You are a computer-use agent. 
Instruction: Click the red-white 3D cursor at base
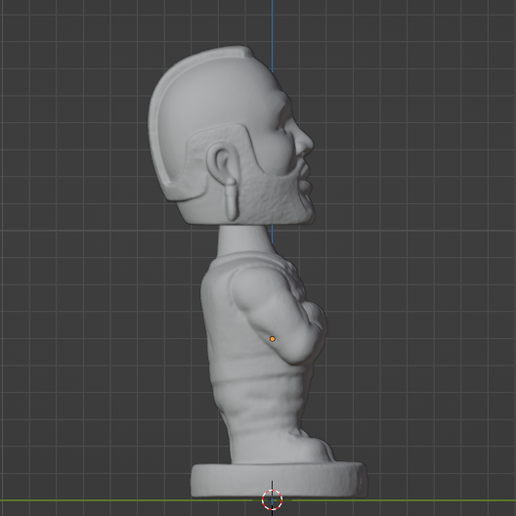pyautogui.click(x=272, y=500)
